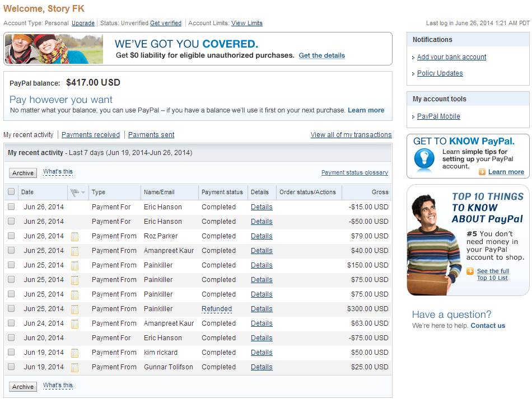Image resolution: width=532 pixels, height=399 pixels.
Task: Open the PayPal Mobile tool link
Action: pos(438,116)
